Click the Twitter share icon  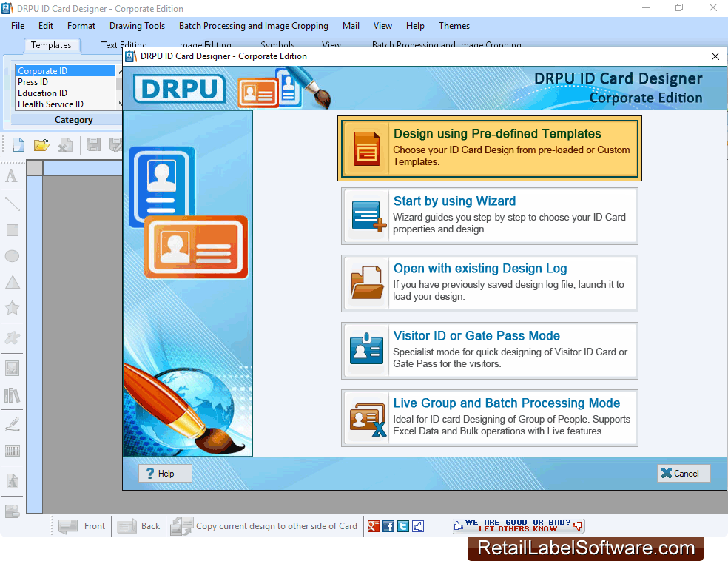402,525
